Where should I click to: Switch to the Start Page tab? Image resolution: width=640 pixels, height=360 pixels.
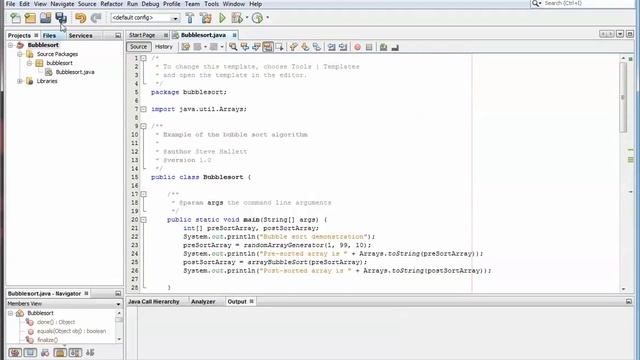point(142,35)
